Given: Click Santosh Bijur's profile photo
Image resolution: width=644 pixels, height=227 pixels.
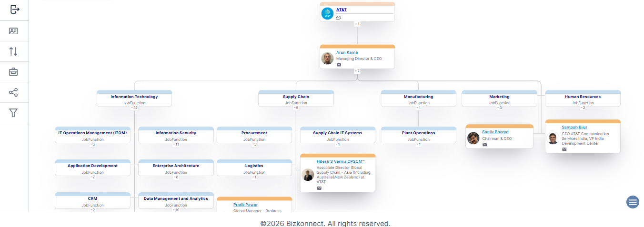Looking at the screenshot, I should click(x=553, y=138).
